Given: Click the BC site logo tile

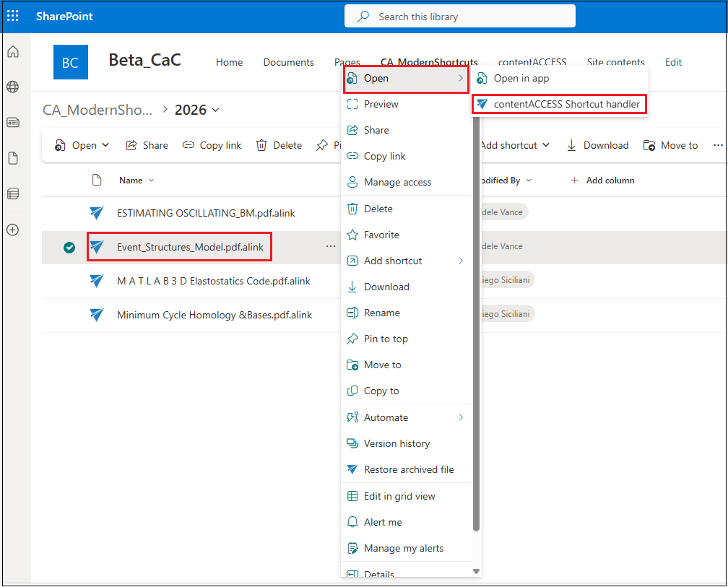Looking at the screenshot, I should point(70,62).
